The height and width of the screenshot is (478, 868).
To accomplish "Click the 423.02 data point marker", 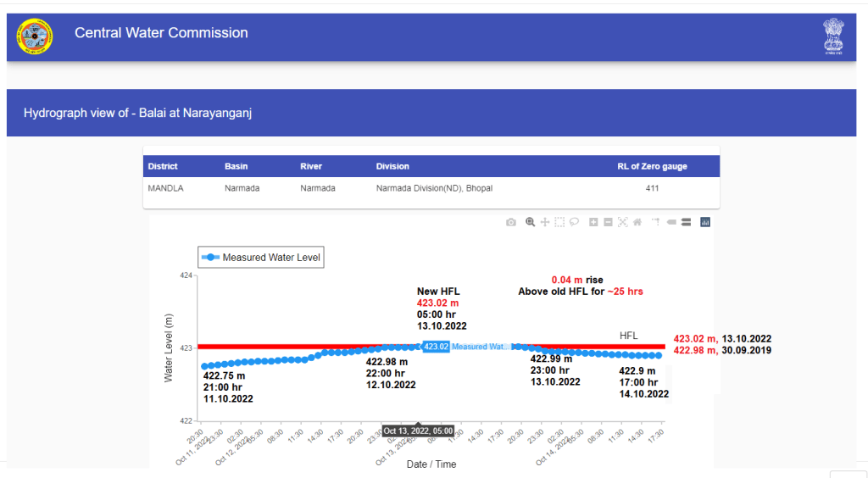I will 419,346.
